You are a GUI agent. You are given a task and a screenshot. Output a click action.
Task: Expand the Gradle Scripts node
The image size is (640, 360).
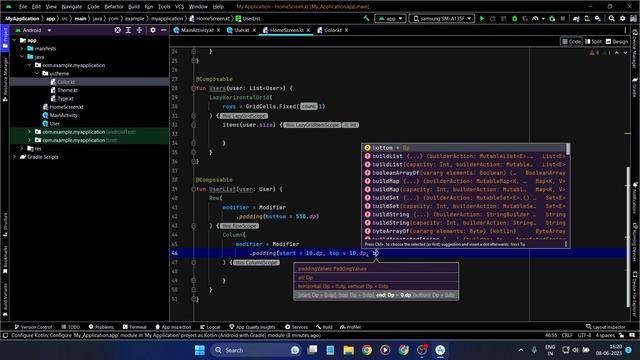click(x=15, y=157)
